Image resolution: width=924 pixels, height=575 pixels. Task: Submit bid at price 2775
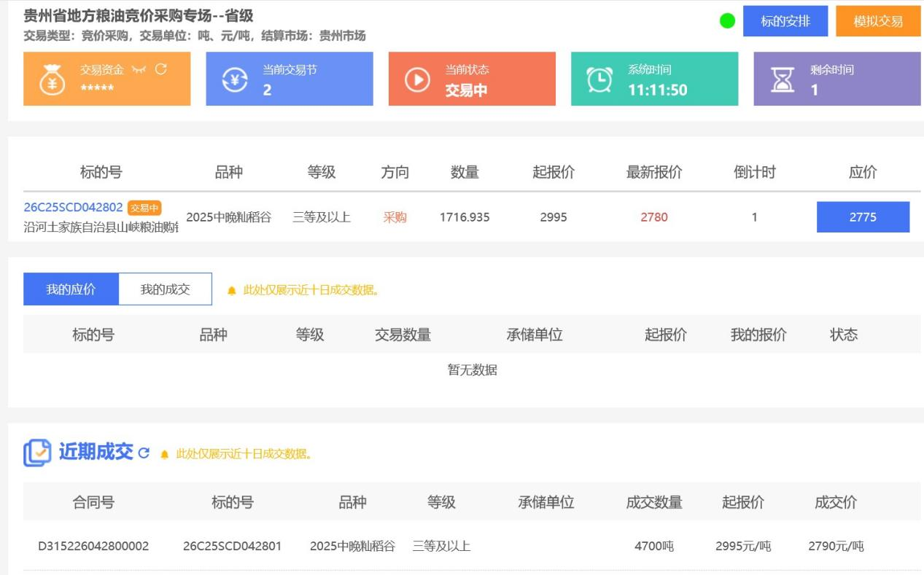point(863,217)
